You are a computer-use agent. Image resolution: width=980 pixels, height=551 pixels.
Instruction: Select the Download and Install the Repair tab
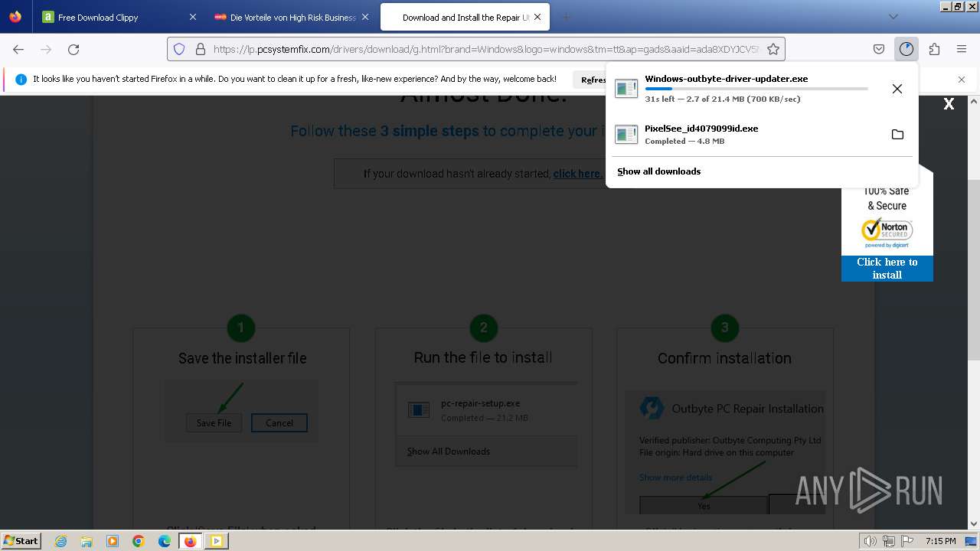pos(465,17)
